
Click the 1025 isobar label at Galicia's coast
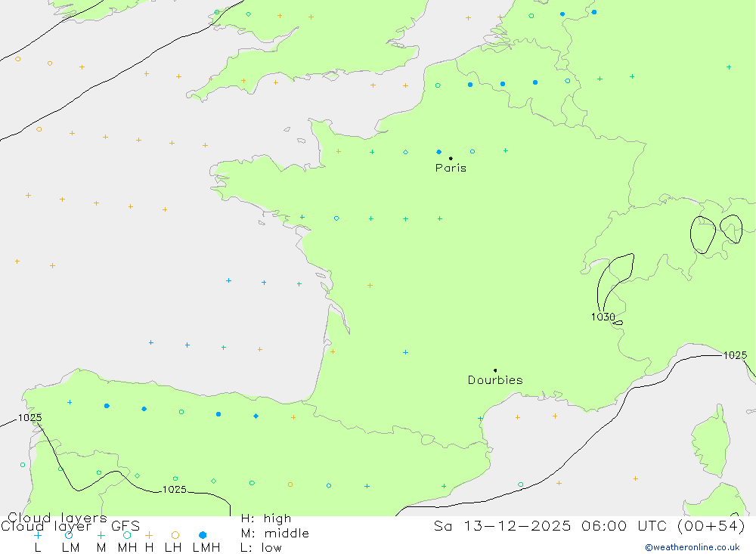click(30, 417)
